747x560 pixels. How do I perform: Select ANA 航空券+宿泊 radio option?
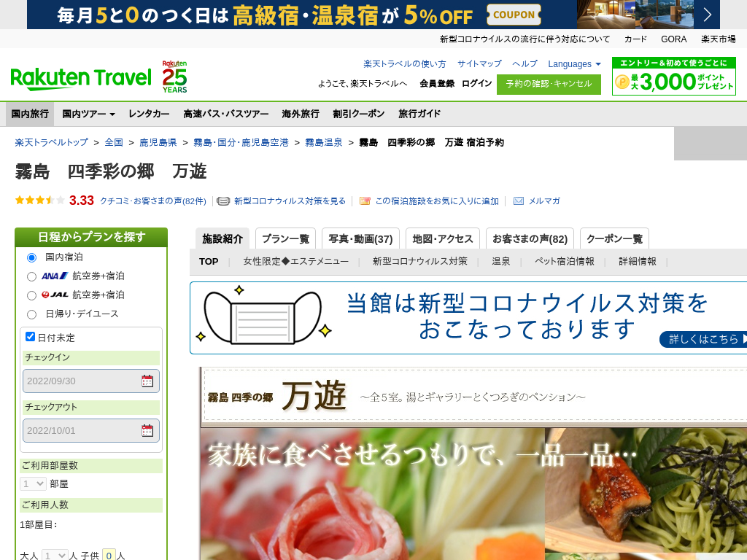(x=31, y=276)
